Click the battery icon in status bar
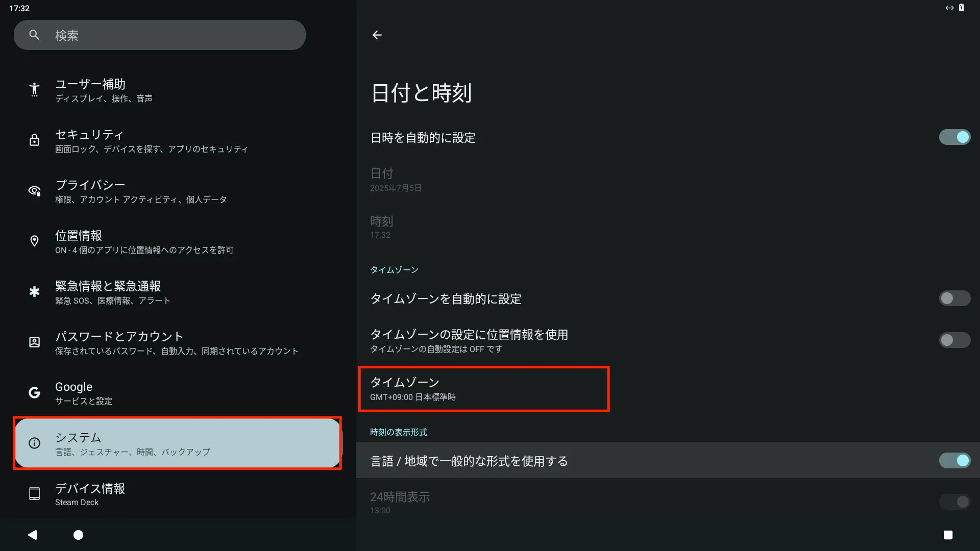 (961, 8)
